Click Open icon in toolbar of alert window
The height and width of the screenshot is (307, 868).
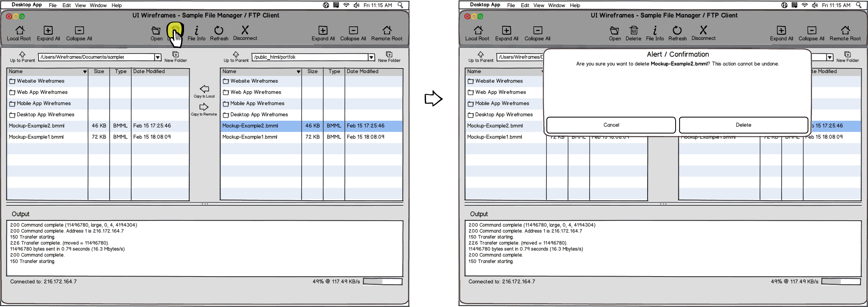click(614, 31)
